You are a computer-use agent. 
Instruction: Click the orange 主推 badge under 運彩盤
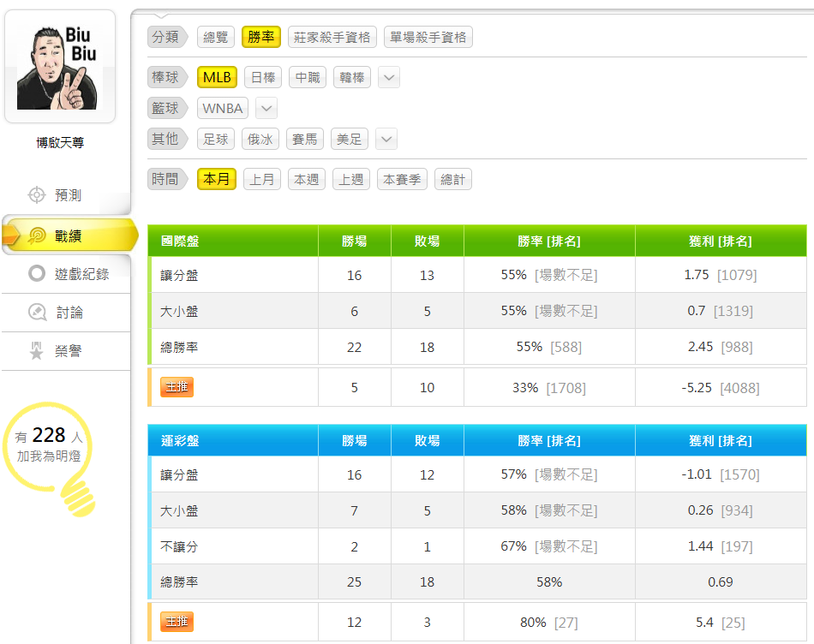tap(177, 622)
